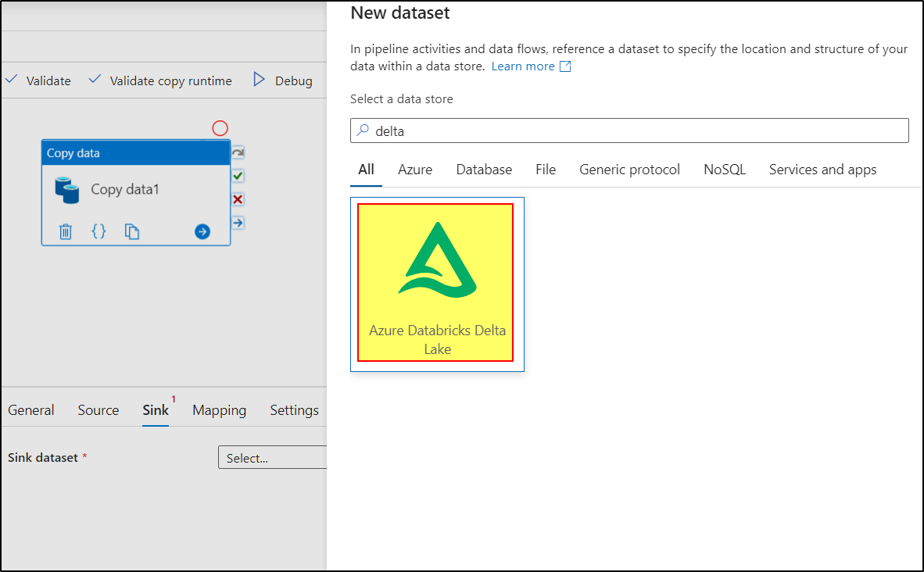924x572 pixels.
Task: Switch to the Database tab
Action: (484, 170)
